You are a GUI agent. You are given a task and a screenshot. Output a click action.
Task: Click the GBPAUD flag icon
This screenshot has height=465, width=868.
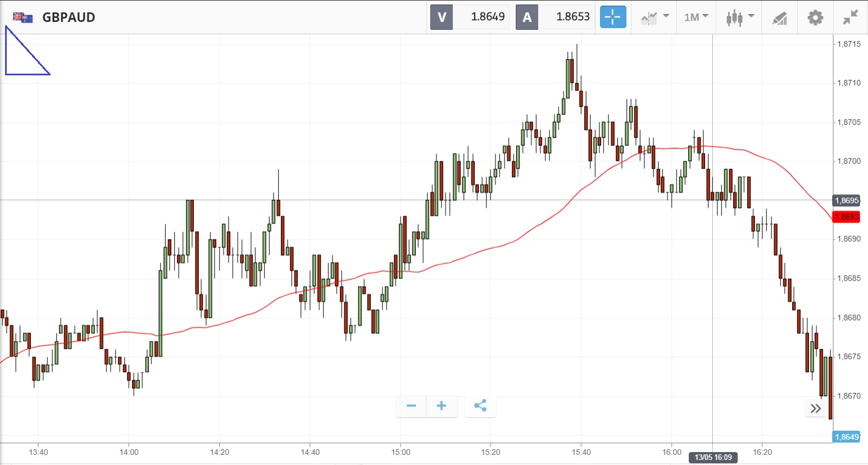pos(22,17)
